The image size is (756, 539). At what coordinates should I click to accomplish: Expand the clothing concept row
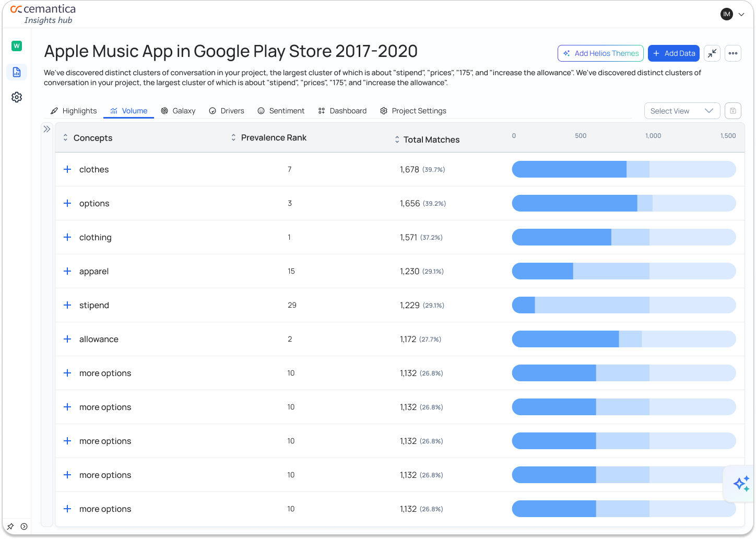(x=67, y=237)
